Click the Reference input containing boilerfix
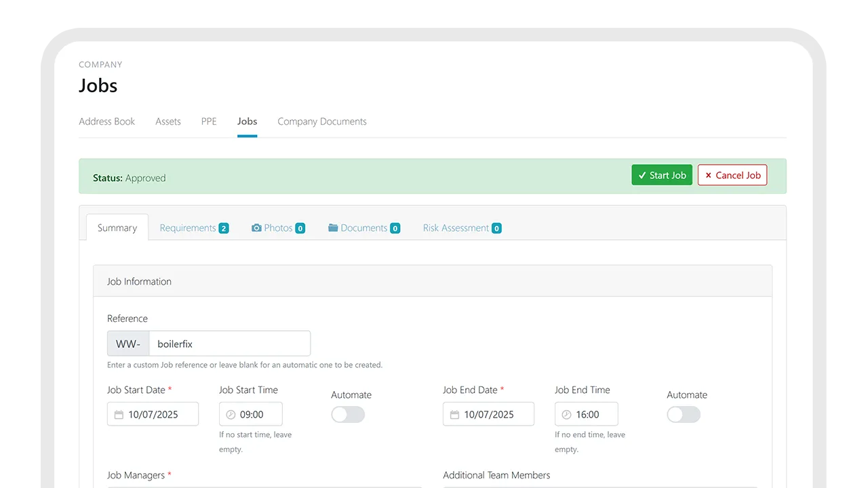The image size is (868, 488). tap(230, 343)
